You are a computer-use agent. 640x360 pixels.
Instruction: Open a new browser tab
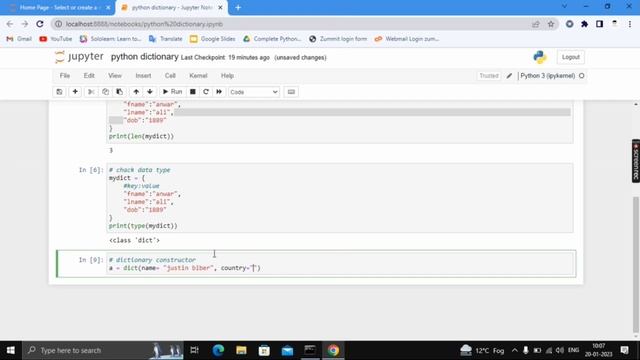pos(238,7)
